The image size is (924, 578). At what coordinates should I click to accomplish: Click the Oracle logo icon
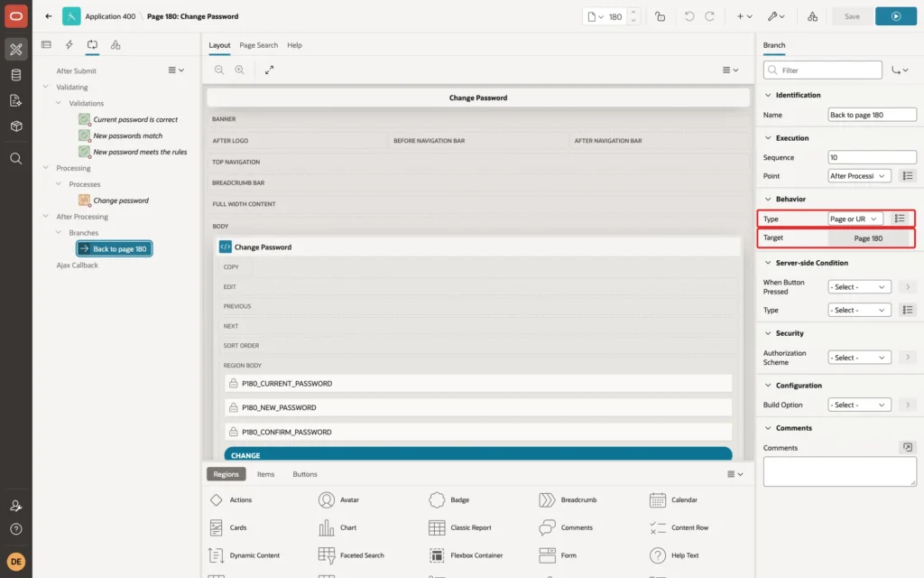point(16,16)
